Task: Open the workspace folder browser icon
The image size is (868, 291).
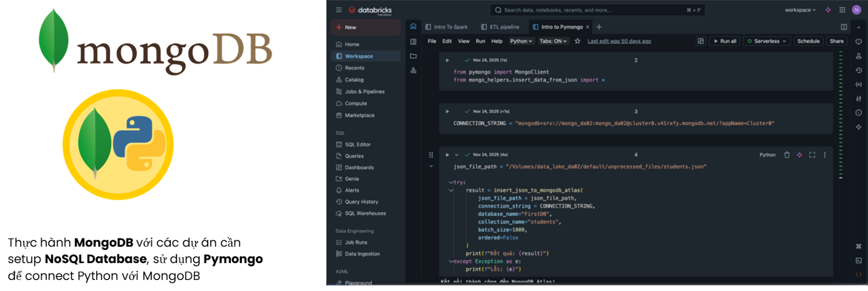Action: pyautogui.click(x=413, y=56)
